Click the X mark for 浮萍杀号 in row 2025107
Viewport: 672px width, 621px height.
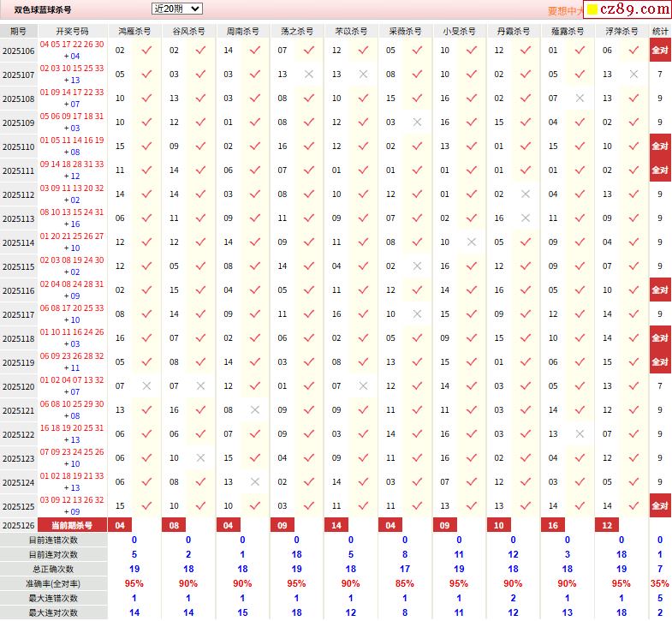(633, 75)
